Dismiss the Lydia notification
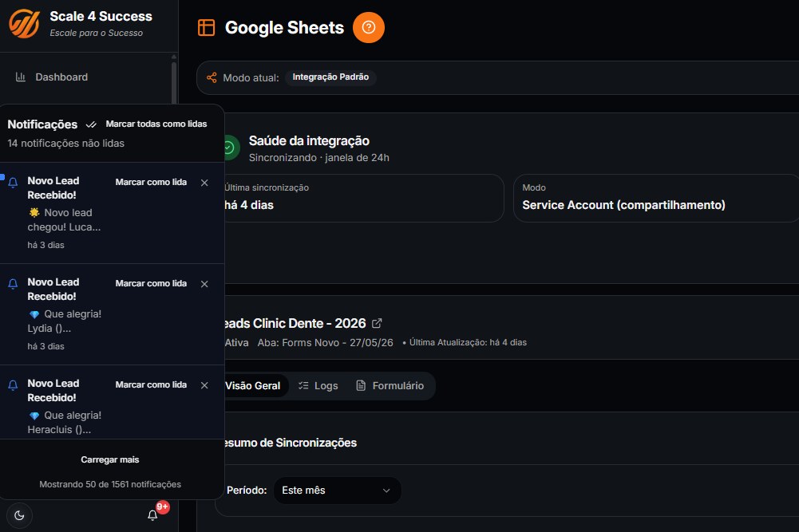This screenshot has width=799, height=532. 204,284
